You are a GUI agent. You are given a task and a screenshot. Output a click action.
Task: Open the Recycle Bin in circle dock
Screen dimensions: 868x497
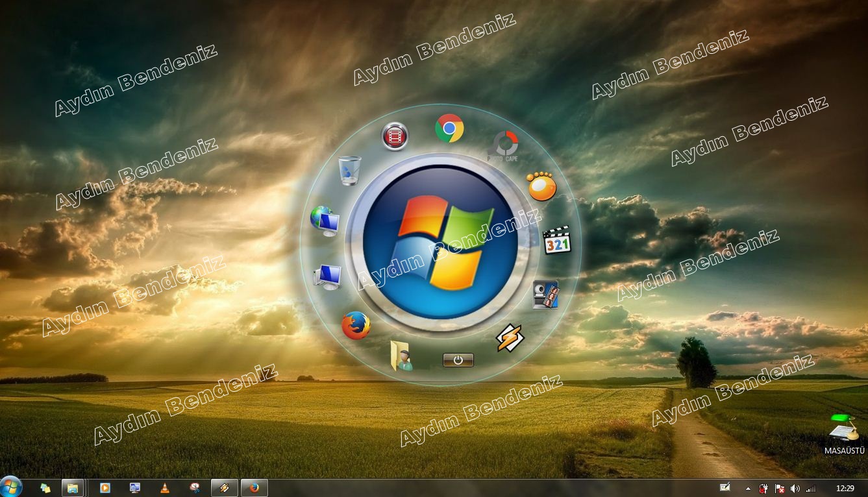pos(349,171)
